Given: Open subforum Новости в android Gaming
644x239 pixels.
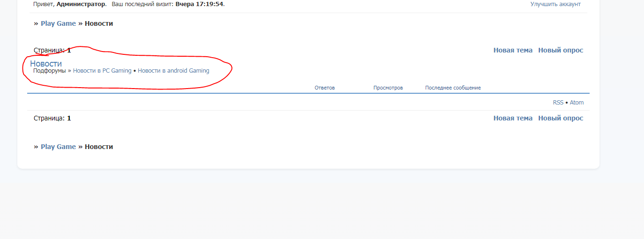Looking at the screenshot, I should click(x=173, y=71).
